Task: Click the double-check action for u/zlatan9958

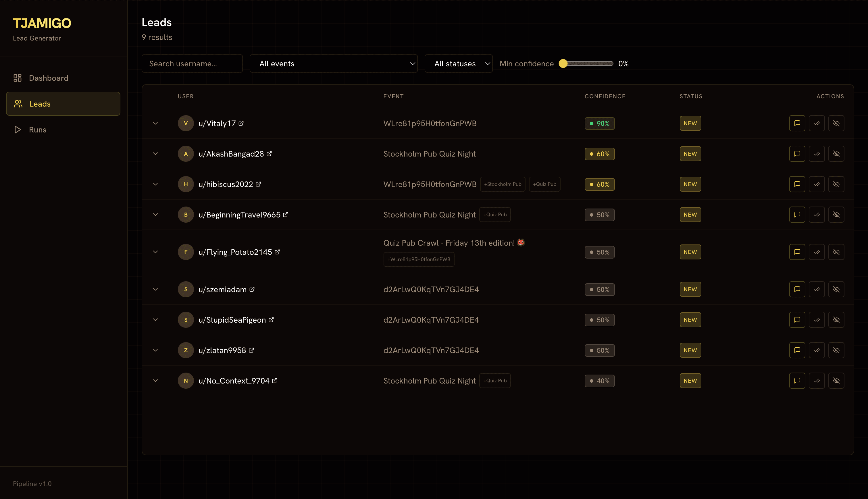Action: pos(817,350)
